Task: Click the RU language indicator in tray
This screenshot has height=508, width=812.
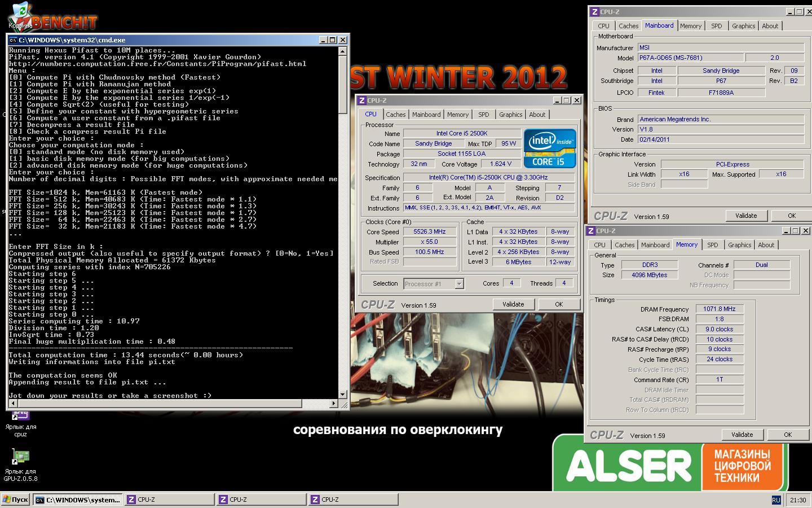Action: click(776, 500)
